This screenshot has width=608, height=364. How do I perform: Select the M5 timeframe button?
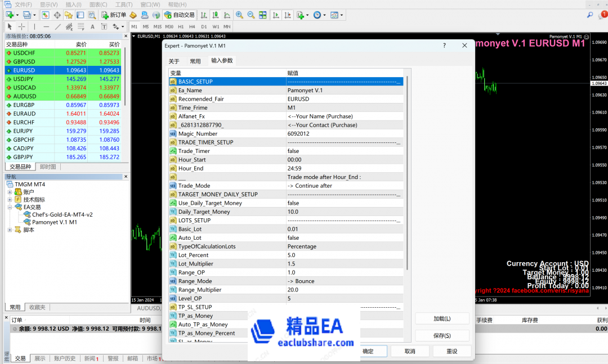[x=146, y=26]
